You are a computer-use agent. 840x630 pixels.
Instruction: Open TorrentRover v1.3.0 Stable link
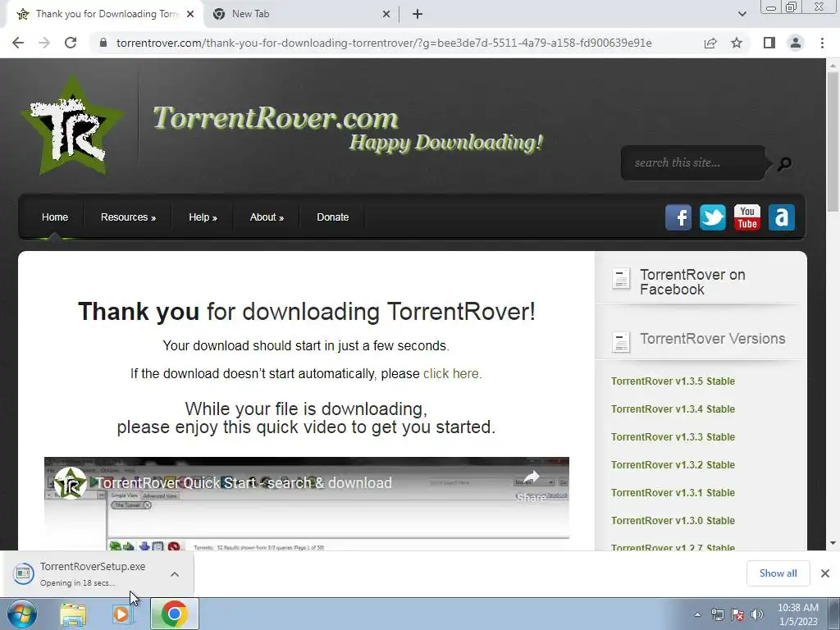pyautogui.click(x=673, y=520)
